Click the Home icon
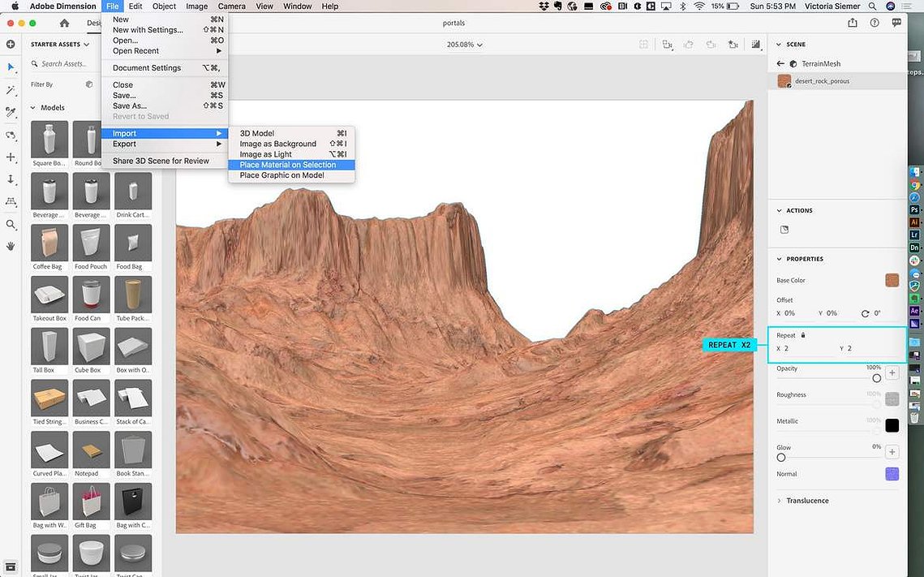 [64, 23]
